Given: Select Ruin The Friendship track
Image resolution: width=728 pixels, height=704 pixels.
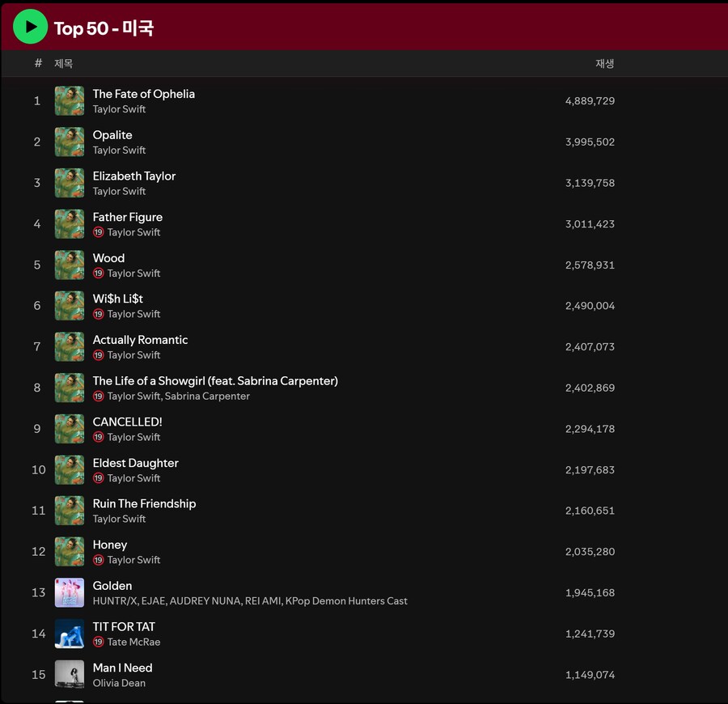Looking at the screenshot, I should (x=144, y=503).
